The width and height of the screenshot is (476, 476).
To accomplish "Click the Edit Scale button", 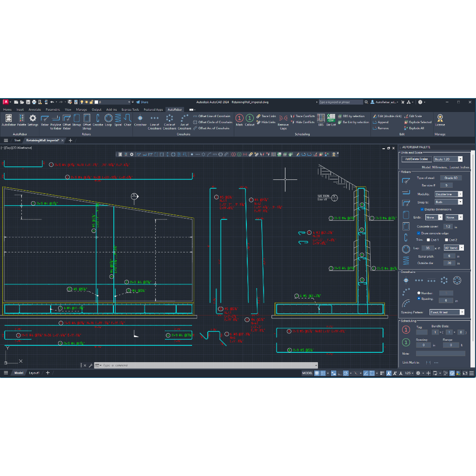I will 413,116.
